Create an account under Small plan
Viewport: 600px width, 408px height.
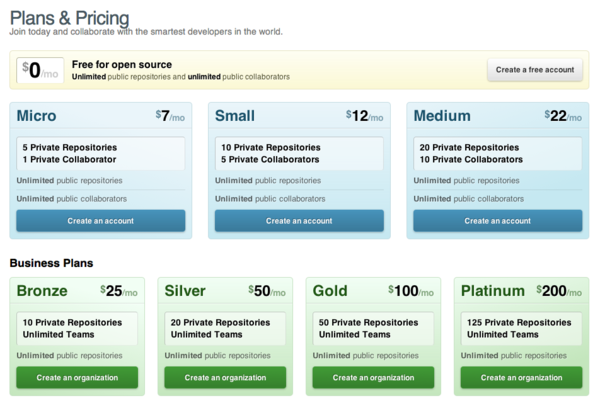(x=299, y=221)
